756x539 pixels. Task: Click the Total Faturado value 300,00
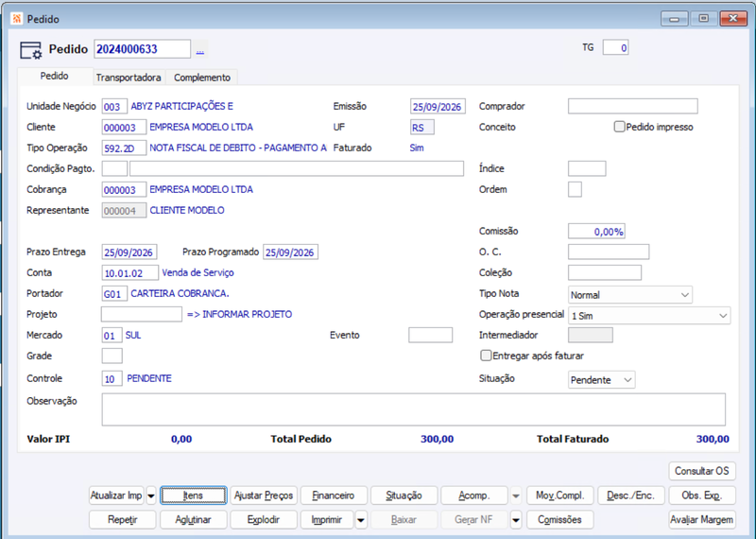pyautogui.click(x=713, y=439)
